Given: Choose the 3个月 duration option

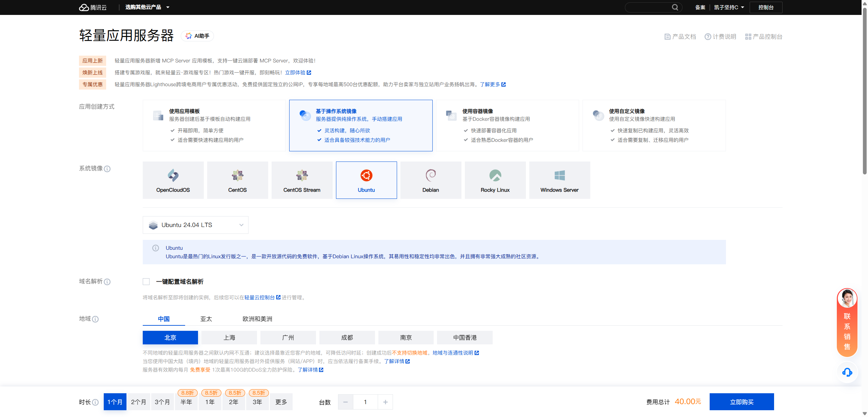Looking at the screenshot, I should (162, 402).
